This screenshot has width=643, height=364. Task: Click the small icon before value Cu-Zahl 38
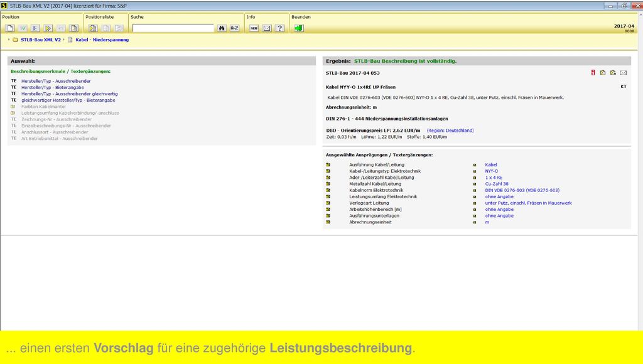[x=475, y=184]
